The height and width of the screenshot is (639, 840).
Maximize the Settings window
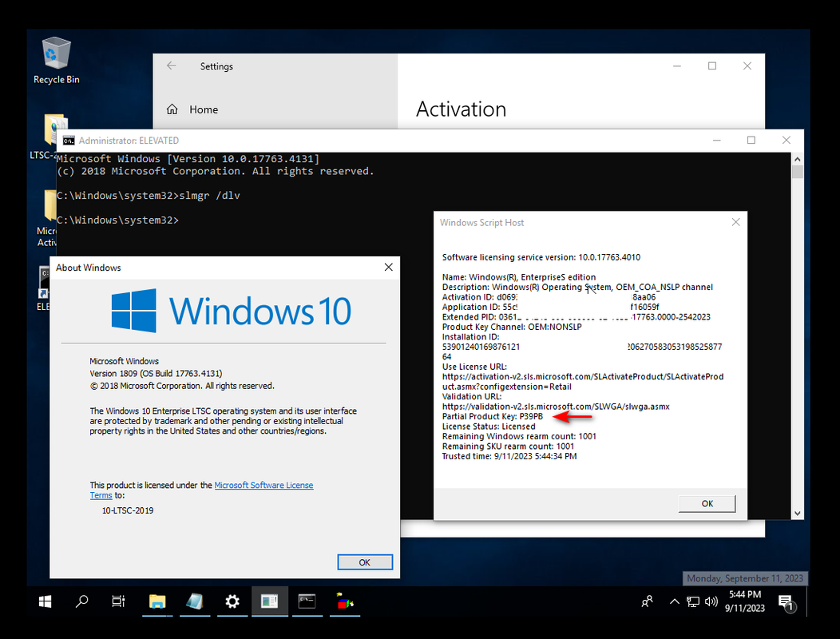point(712,66)
